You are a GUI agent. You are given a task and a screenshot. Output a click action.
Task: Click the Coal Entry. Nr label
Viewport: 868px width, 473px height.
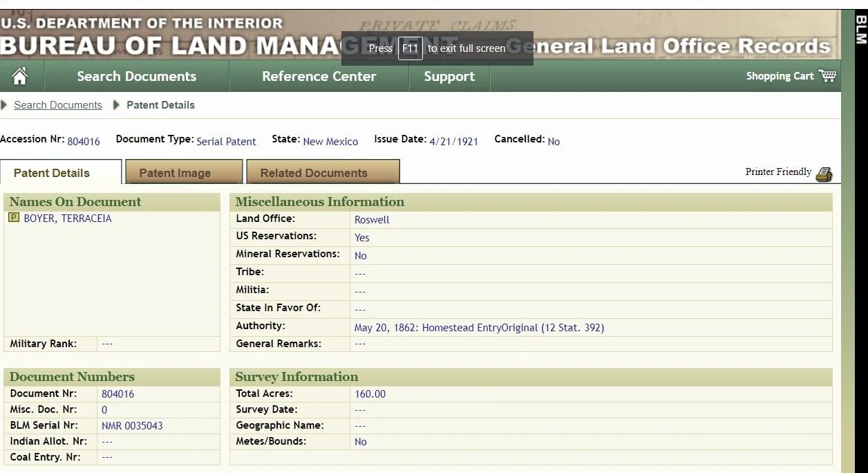tap(45, 457)
